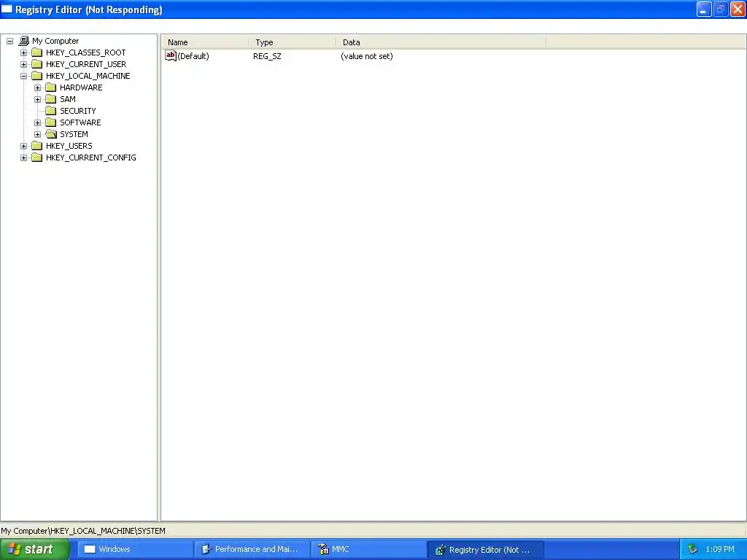The image size is (747, 560).
Task: Click the SECURITY folder icon
Action: (51, 111)
